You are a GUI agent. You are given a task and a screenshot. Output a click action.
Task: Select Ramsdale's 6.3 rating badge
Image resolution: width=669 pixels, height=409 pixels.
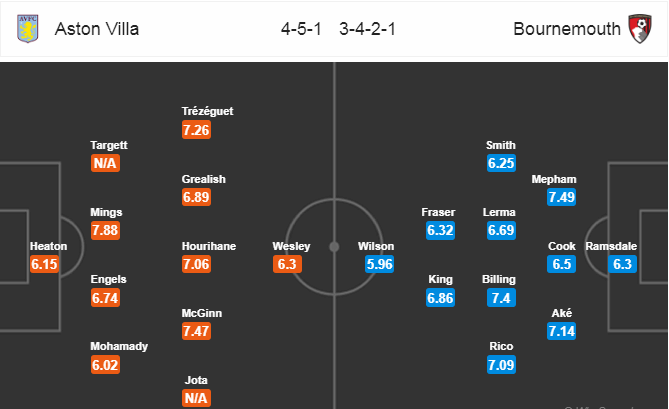(x=624, y=265)
